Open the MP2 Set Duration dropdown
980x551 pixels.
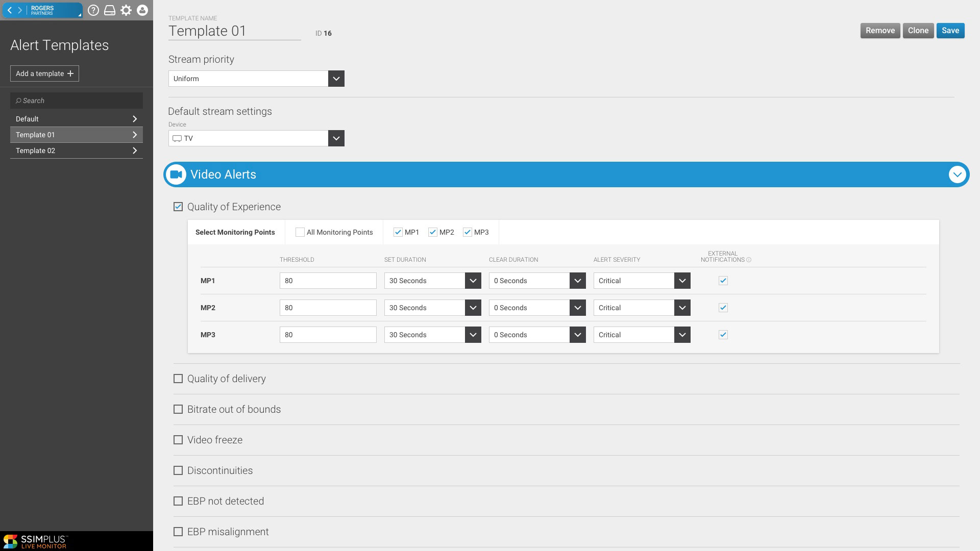(x=432, y=308)
